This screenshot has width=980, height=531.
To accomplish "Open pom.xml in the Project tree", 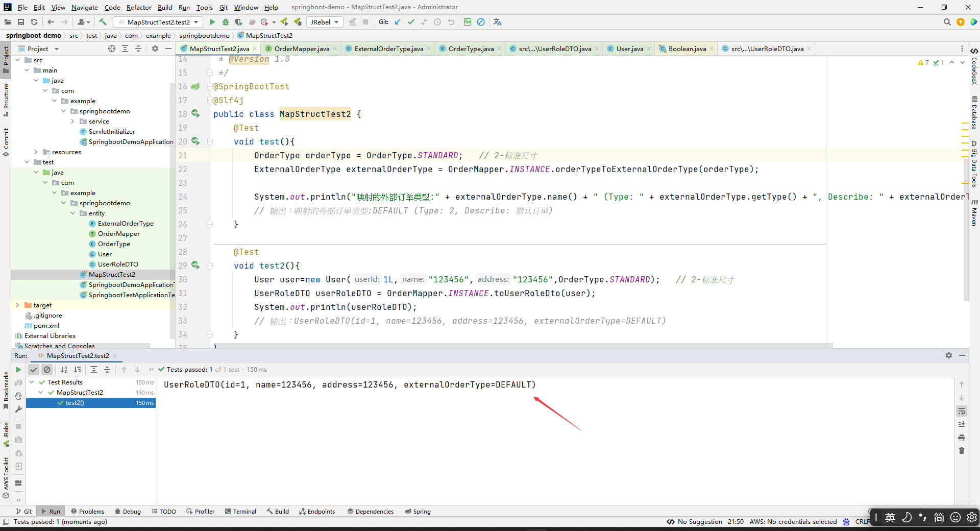I will click(46, 325).
